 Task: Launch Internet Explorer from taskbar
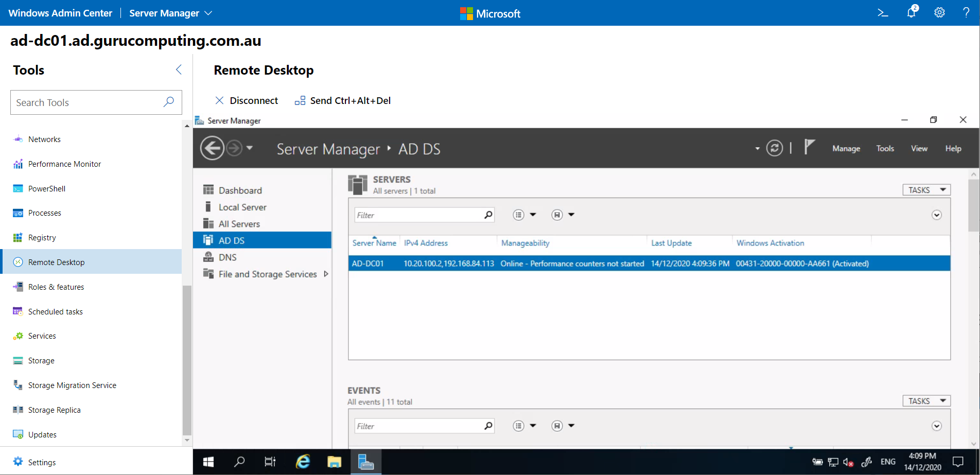[303, 462]
